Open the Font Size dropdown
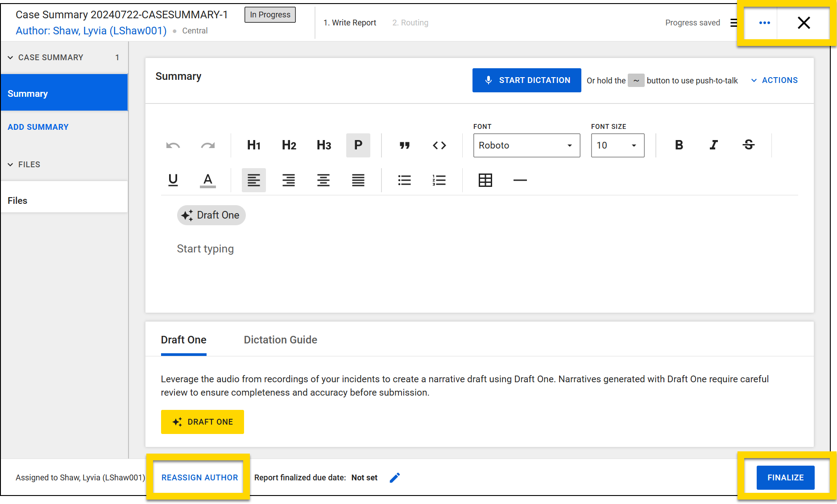The width and height of the screenshot is (837, 504). (617, 145)
